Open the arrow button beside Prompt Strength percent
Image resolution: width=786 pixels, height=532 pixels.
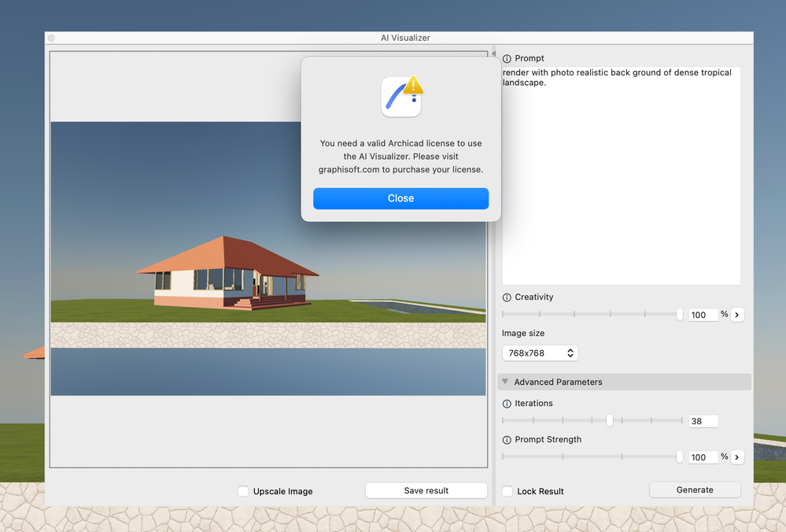coord(737,457)
